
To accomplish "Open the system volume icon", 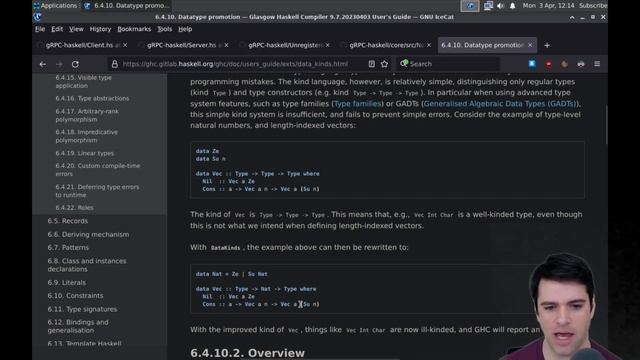I will click(x=500, y=6).
